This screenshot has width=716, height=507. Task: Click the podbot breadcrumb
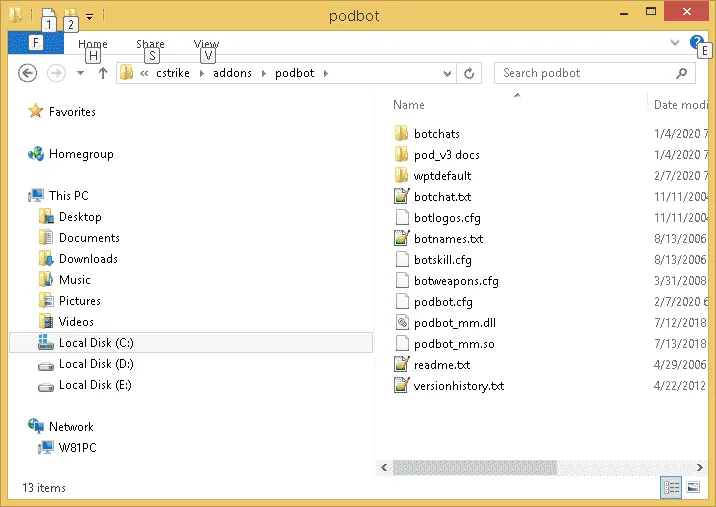pyautogui.click(x=295, y=73)
